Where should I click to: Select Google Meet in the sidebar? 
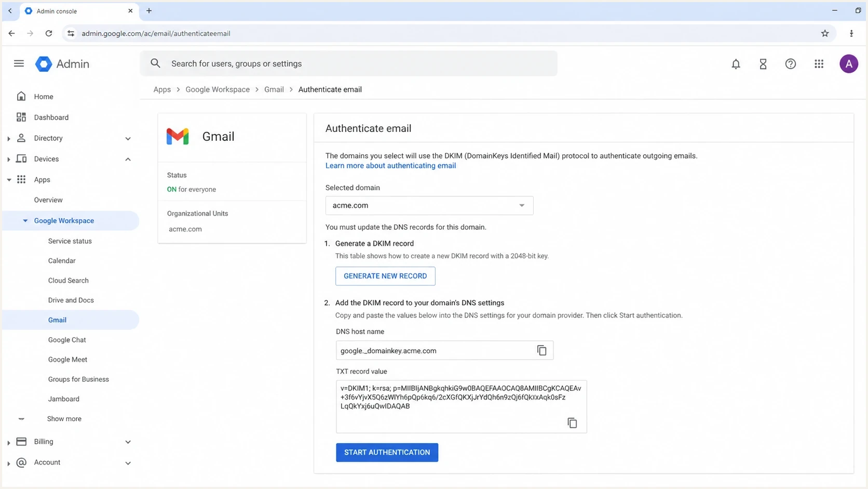(67, 359)
